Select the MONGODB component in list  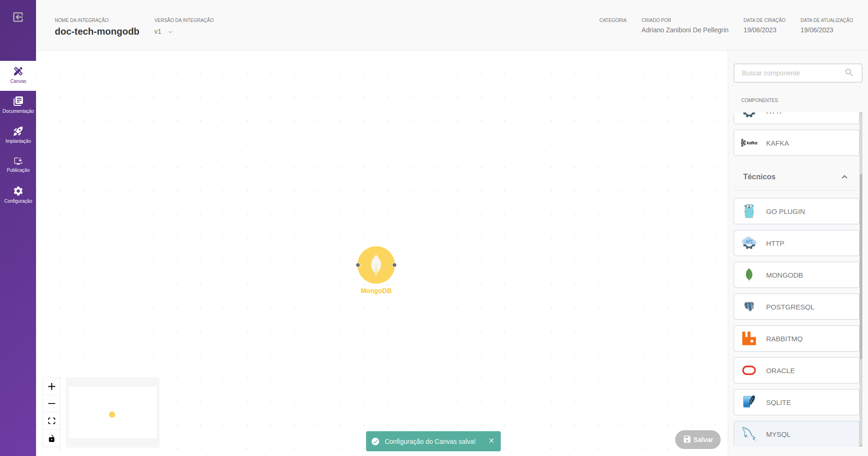796,275
